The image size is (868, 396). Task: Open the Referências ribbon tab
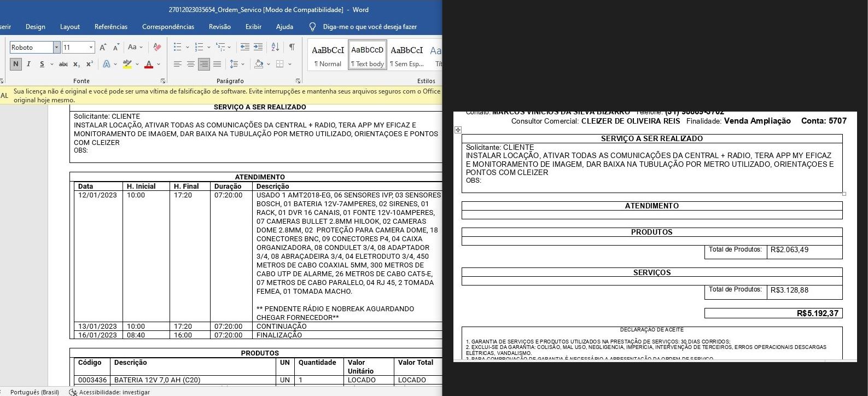[111, 26]
